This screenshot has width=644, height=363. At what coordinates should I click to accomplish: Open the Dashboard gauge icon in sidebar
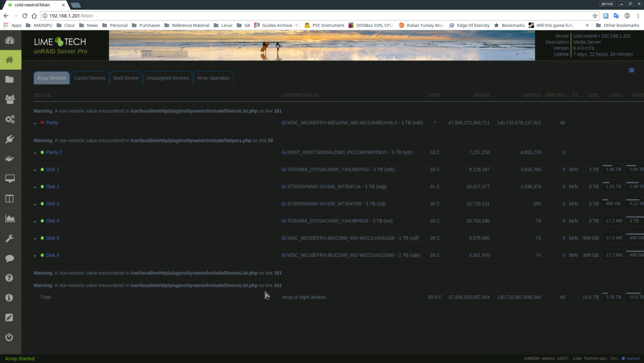click(x=10, y=40)
